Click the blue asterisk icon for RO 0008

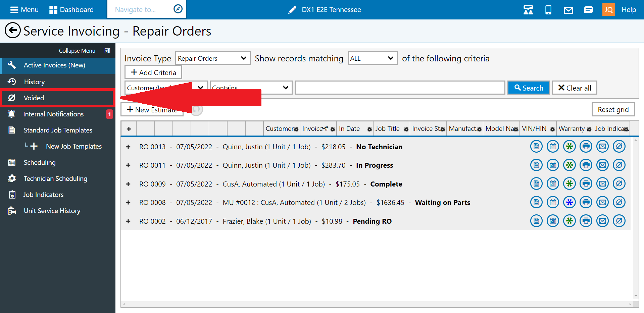[569, 202]
